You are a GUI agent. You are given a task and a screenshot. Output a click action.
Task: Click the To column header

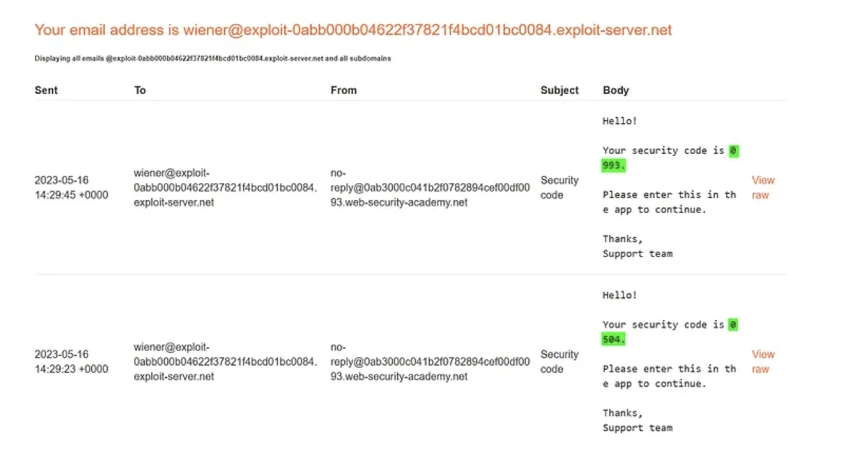pyautogui.click(x=140, y=90)
